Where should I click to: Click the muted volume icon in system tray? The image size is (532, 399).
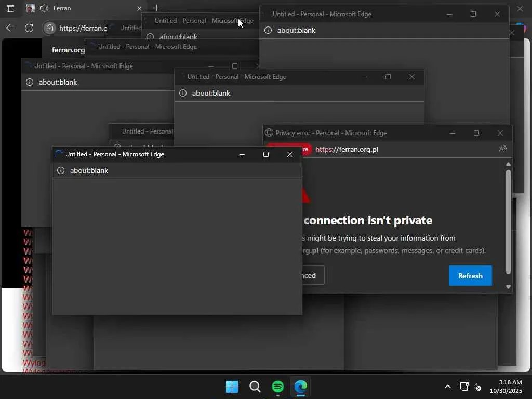point(477,387)
